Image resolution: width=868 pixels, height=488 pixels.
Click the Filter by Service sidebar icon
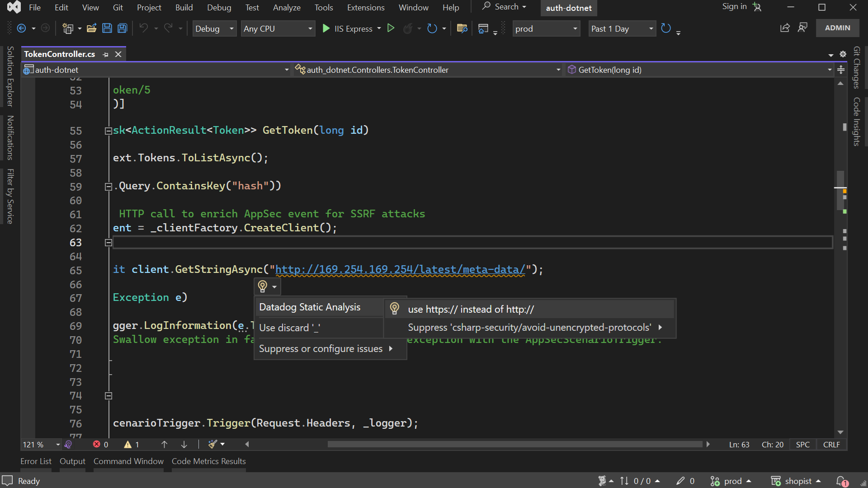(x=7, y=192)
